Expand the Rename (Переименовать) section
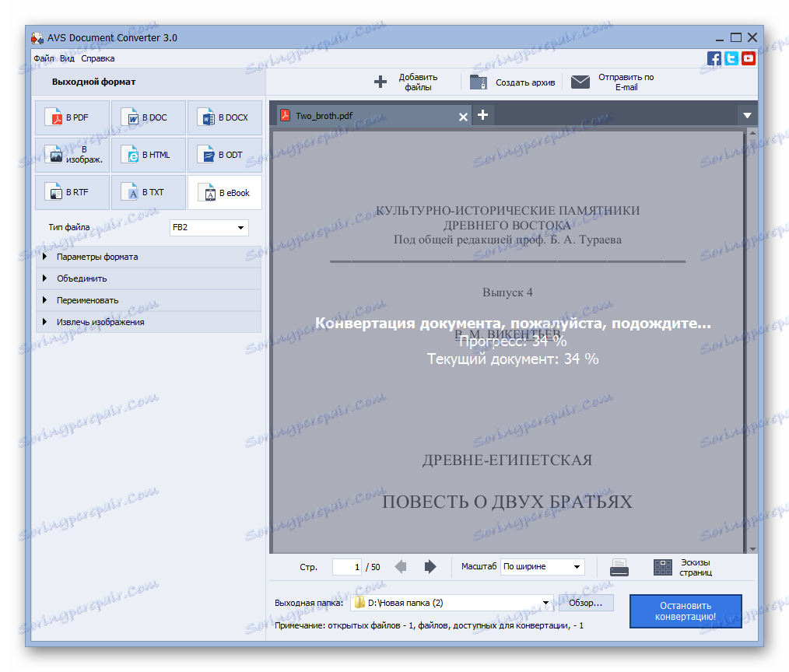The image size is (789, 672). (149, 300)
